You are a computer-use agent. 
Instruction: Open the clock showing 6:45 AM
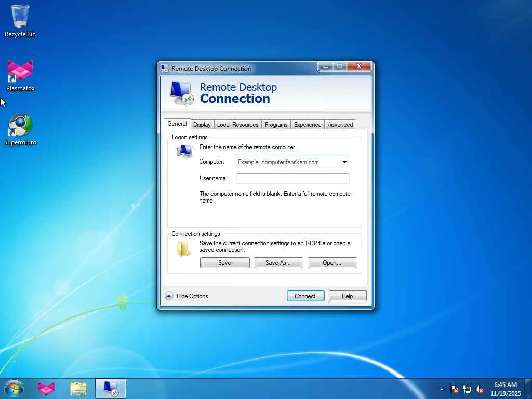[x=506, y=389]
